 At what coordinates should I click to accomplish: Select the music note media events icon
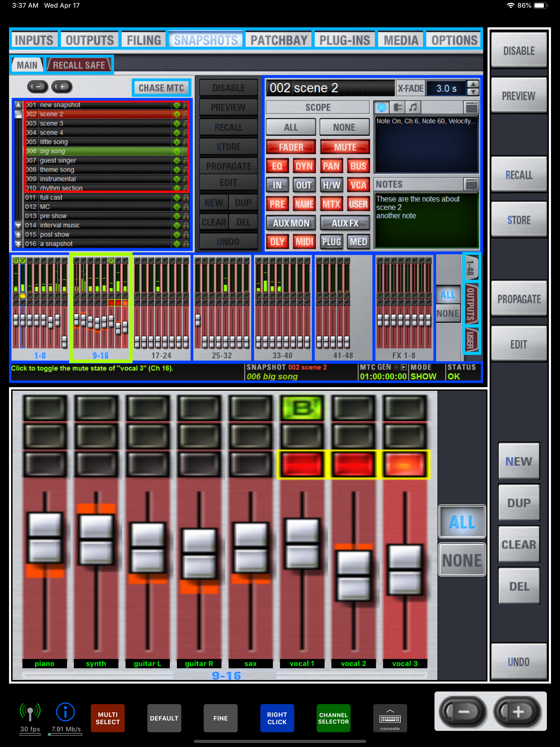[x=413, y=107]
